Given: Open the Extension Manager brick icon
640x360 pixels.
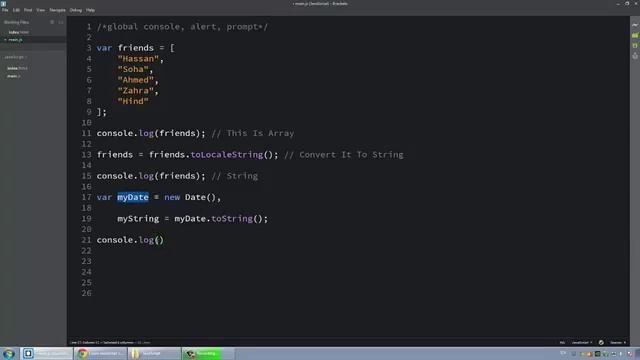Looking at the screenshot, I should click(635, 36).
